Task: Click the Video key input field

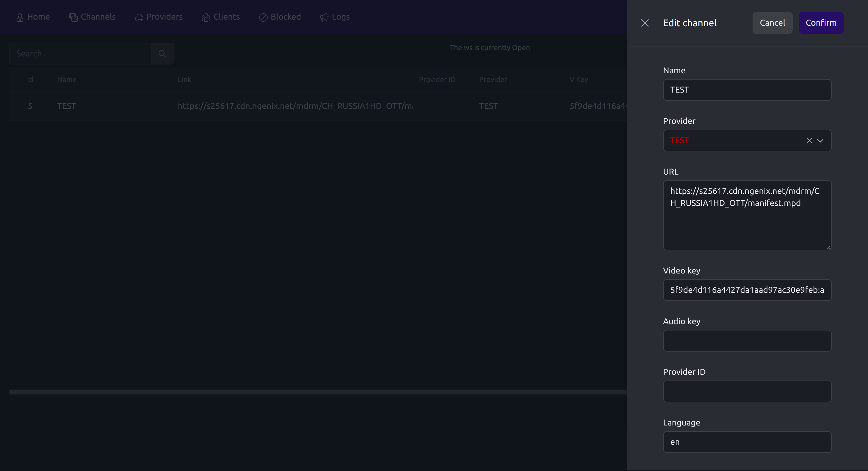Action: click(x=747, y=290)
